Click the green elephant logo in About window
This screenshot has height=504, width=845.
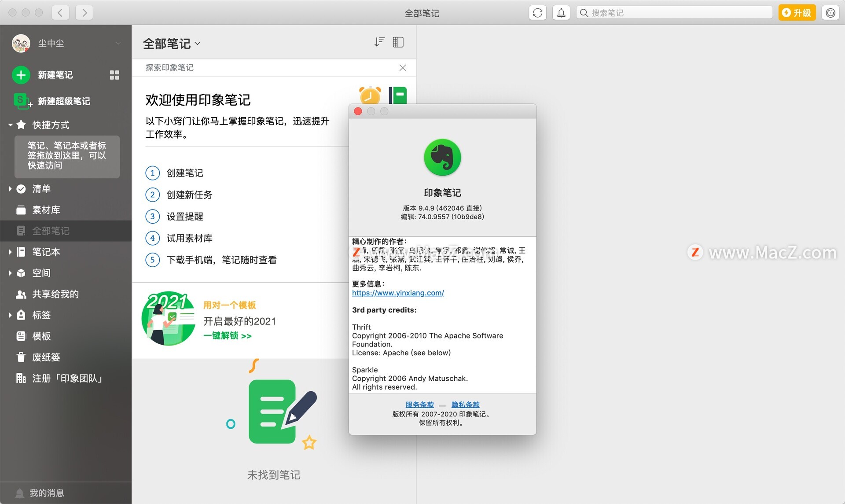tap(442, 158)
